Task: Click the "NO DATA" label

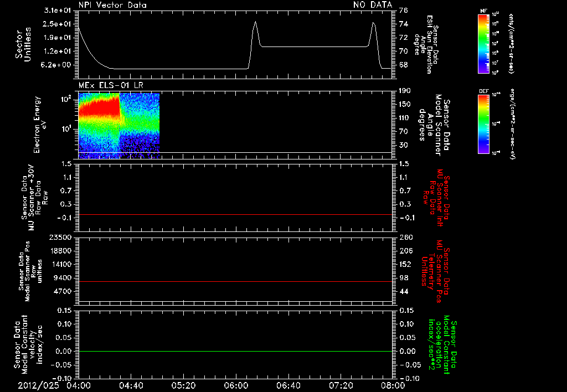Action: (373, 4)
